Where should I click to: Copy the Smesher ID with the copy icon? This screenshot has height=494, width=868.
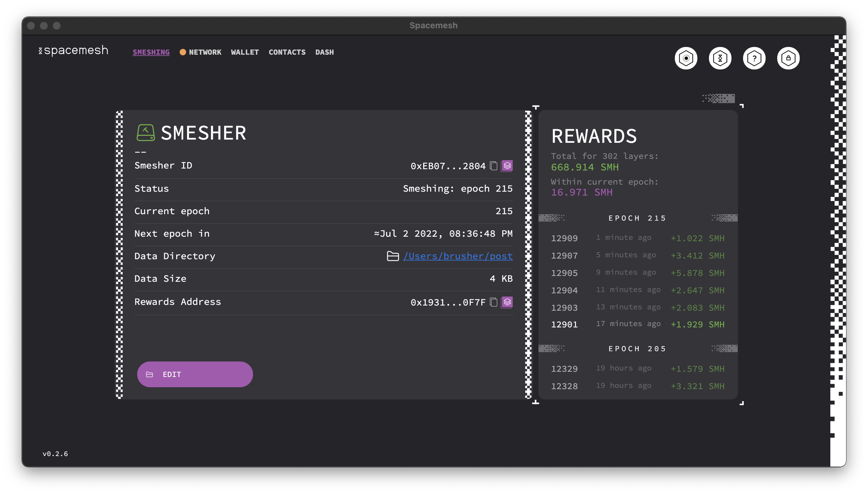pyautogui.click(x=493, y=166)
